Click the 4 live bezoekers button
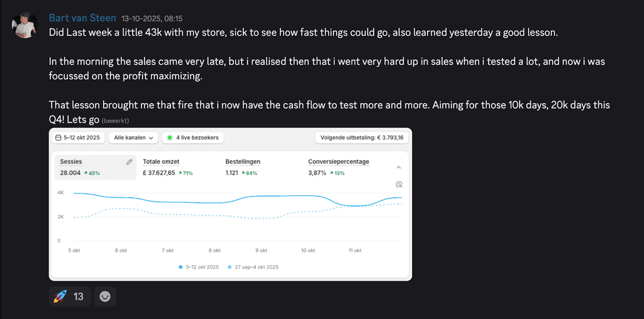Image resolution: width=644 pixels, height=319 pixels. [x=193, y=138]
